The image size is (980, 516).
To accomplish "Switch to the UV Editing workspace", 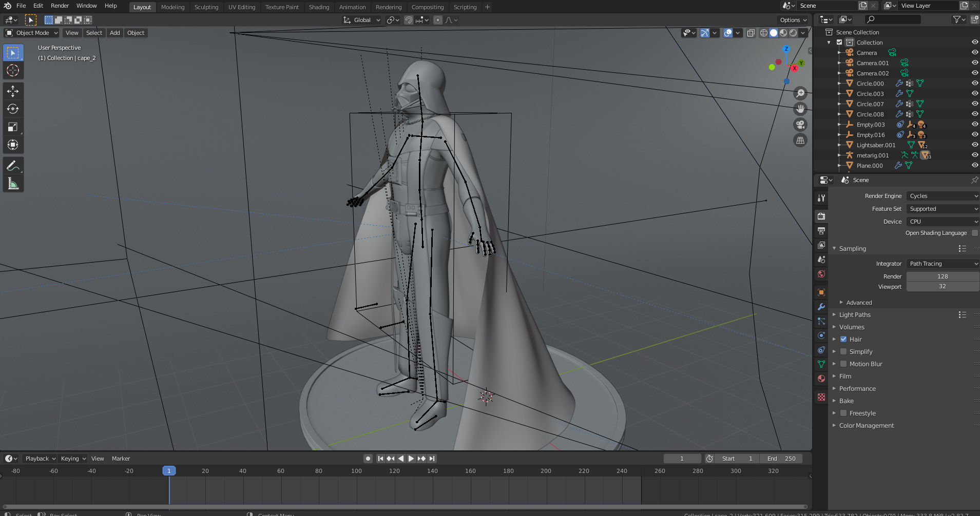I will point(242,7).
